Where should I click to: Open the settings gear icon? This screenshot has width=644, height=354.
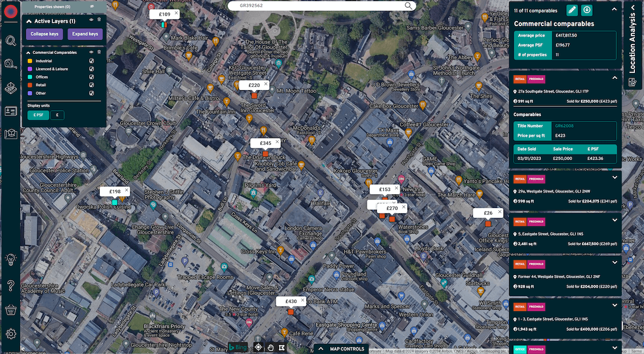(11, 333)
